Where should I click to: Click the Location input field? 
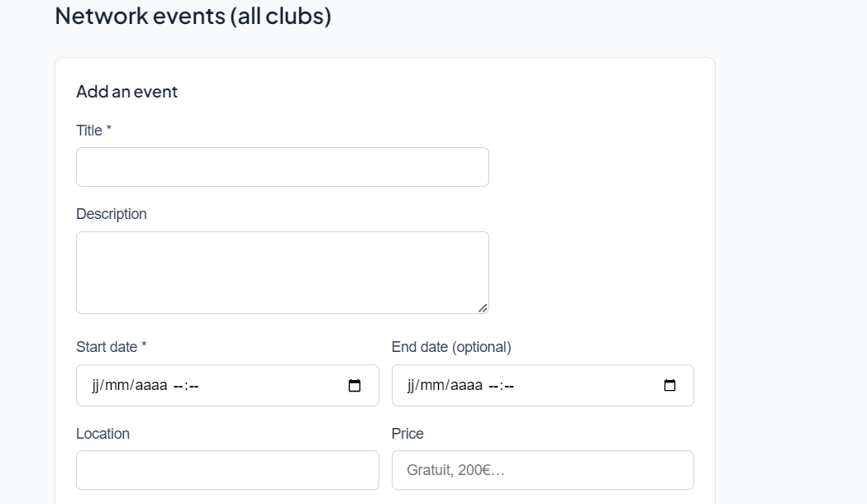[227, 470]
